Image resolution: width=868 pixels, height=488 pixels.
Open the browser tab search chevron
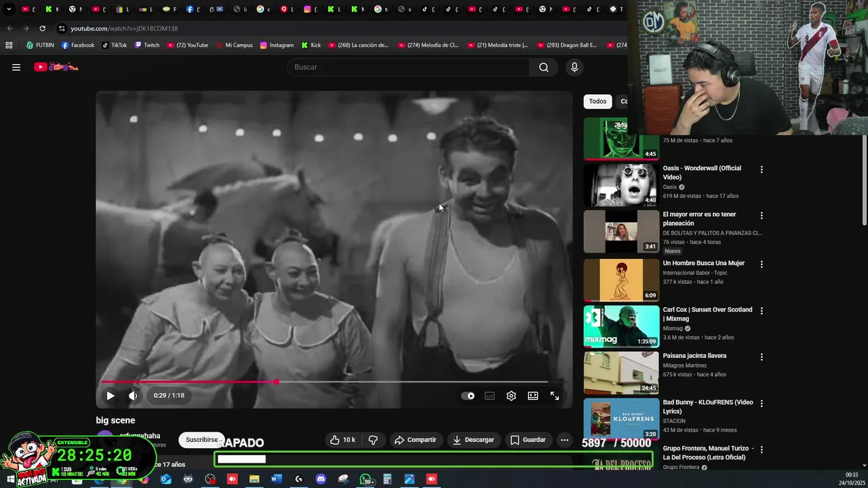9,9
